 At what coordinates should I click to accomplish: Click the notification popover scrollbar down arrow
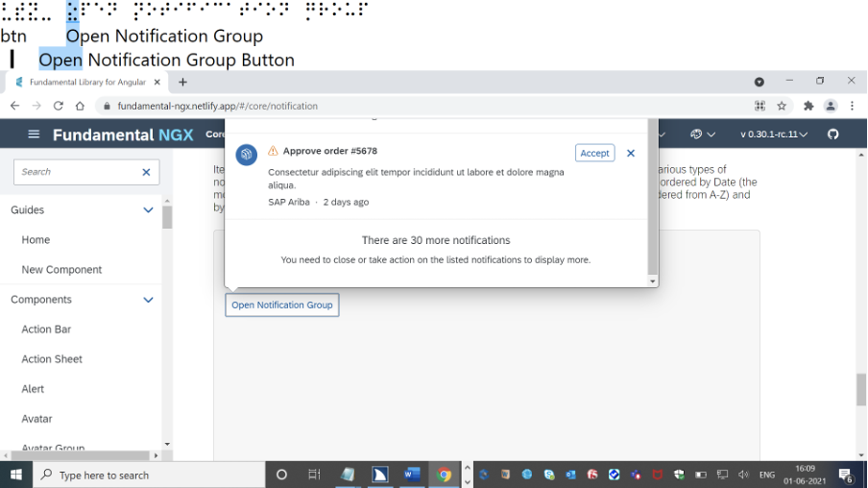coord(653,281)
